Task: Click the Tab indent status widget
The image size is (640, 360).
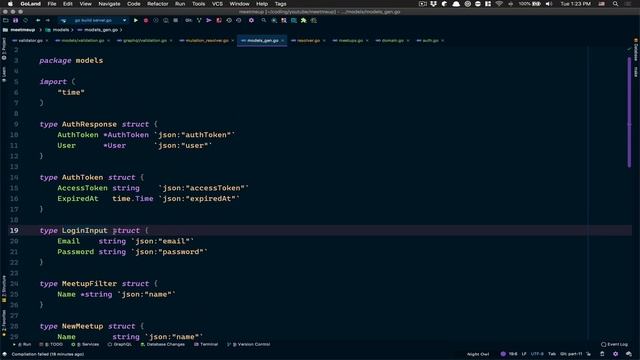Action: [552, 354]
